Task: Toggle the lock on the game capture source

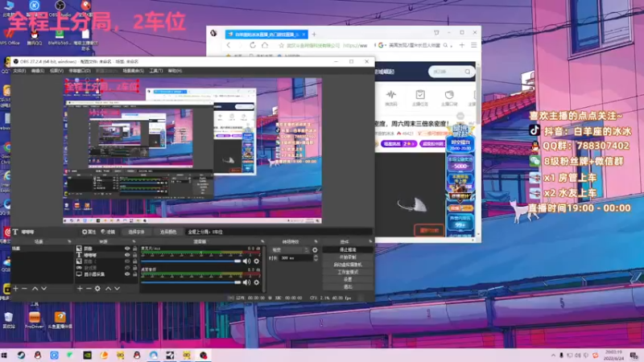Action: pyautogui.click(x=134, y=268)
